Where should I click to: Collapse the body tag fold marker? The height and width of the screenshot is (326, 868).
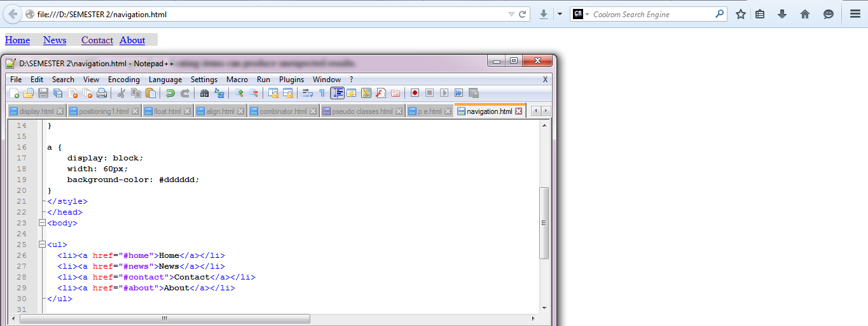[42, 223]
